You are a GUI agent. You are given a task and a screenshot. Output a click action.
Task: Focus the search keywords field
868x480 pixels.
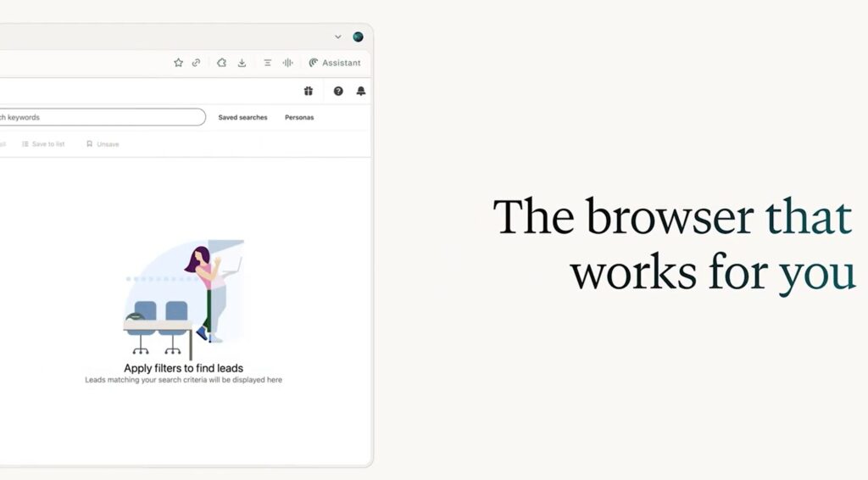pyautogui.click(x=102, y=117)
